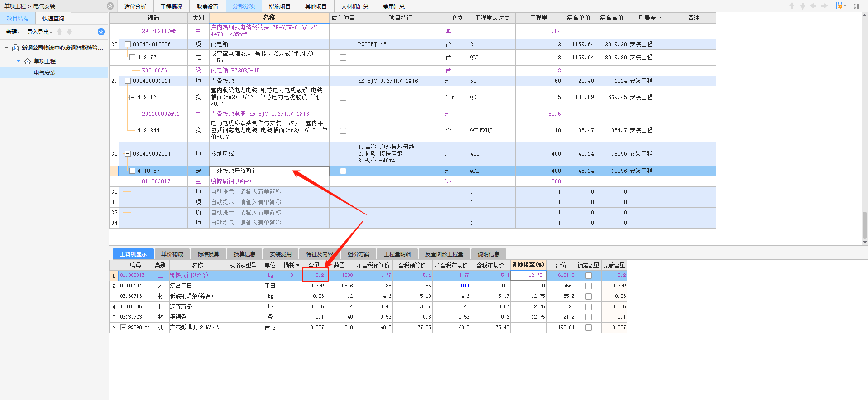Collapse the 单项工程 tree node arrow
Viewport: 868px width, 400px height.
(19, 61)
